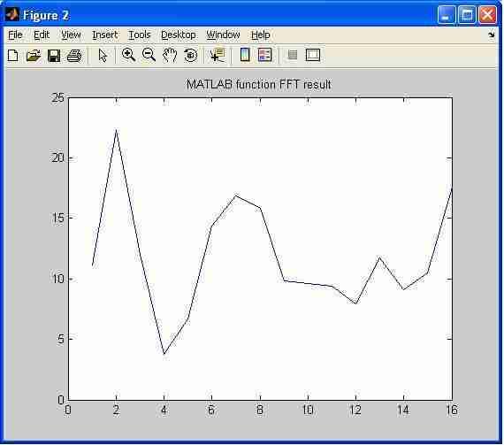Click the dock figure arrow at the menu bar's right end
The image size is (504, 445).
coord(492,35)
